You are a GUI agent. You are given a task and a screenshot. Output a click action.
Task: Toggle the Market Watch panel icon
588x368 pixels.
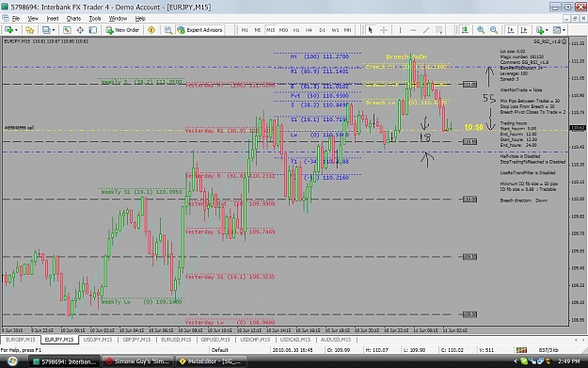point(67,30)
